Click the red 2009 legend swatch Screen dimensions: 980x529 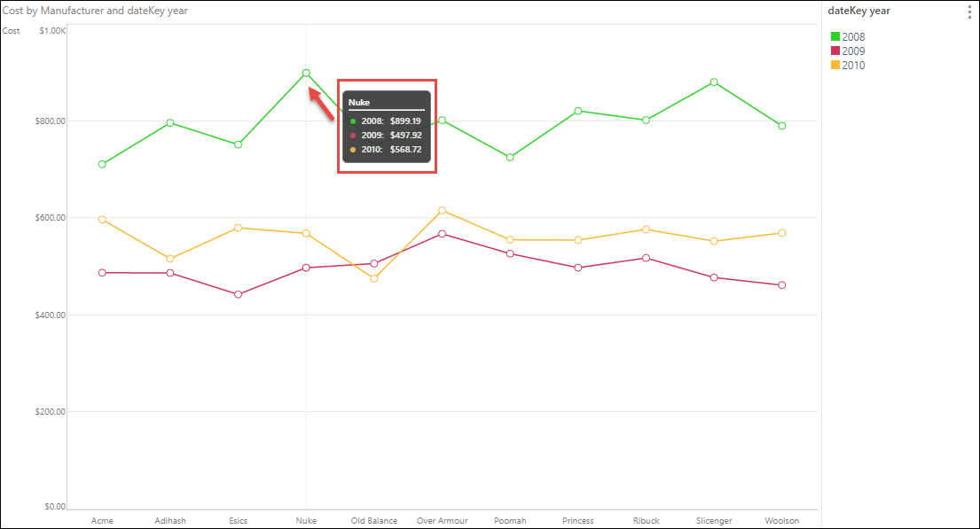coord(835,51)
